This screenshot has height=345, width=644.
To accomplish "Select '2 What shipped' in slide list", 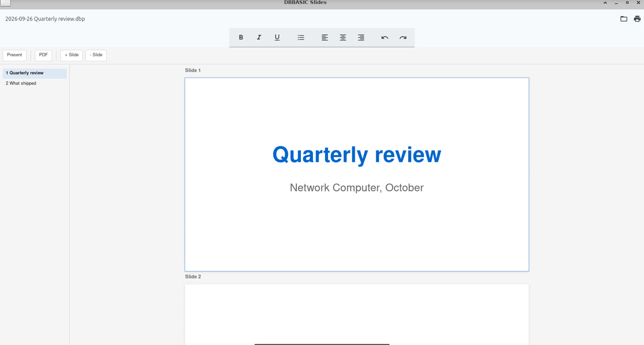I will coord(35,83).
